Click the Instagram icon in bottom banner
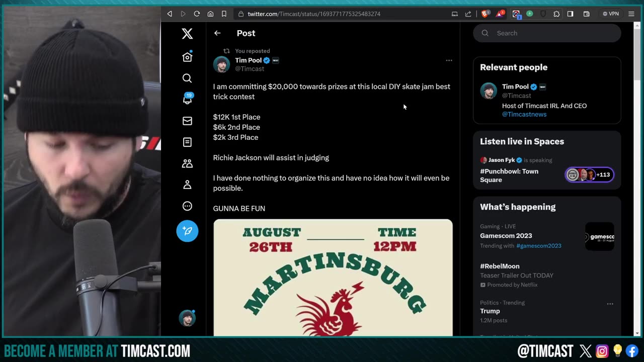Image resolution: width=644 pixels, height=362 pixels. tap(602, 351)
